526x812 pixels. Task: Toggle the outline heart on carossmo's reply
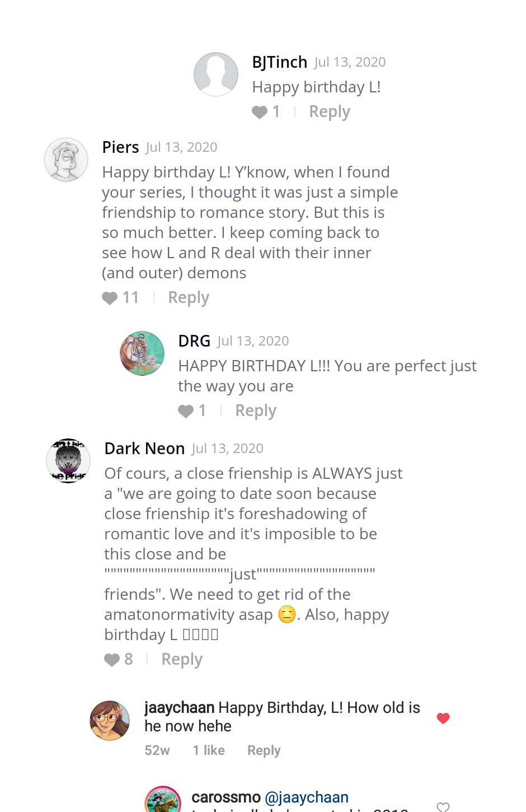(x=443, y=807)
